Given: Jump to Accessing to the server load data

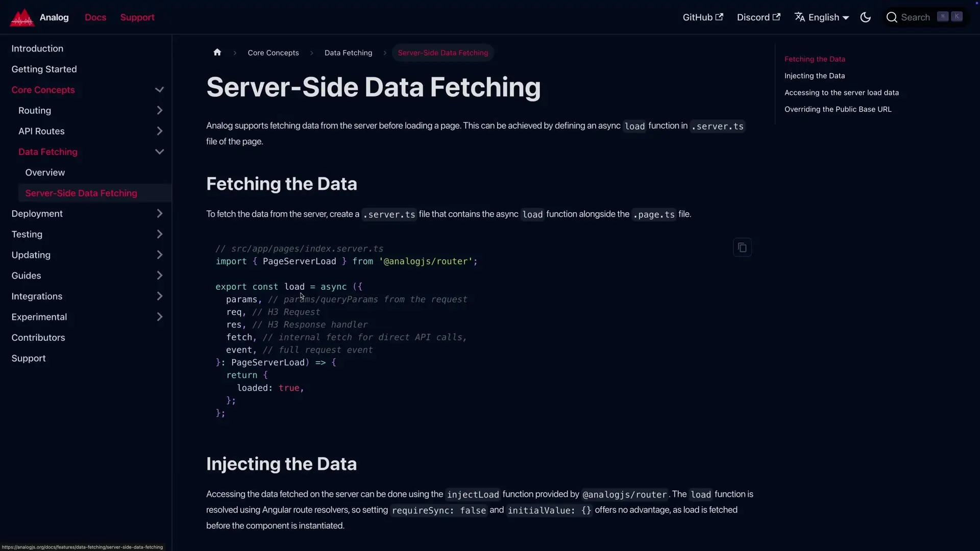Looking at the screenshot, I should pos(841,93).
